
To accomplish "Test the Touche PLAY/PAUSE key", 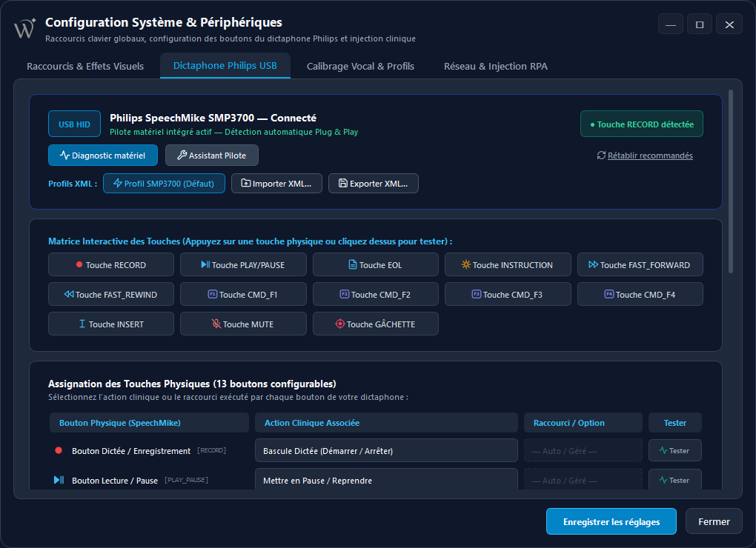I will click(243, 264).
